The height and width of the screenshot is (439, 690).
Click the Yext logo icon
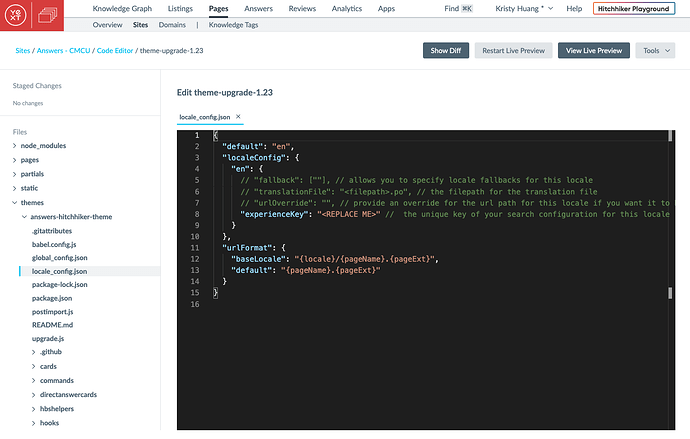15,15
